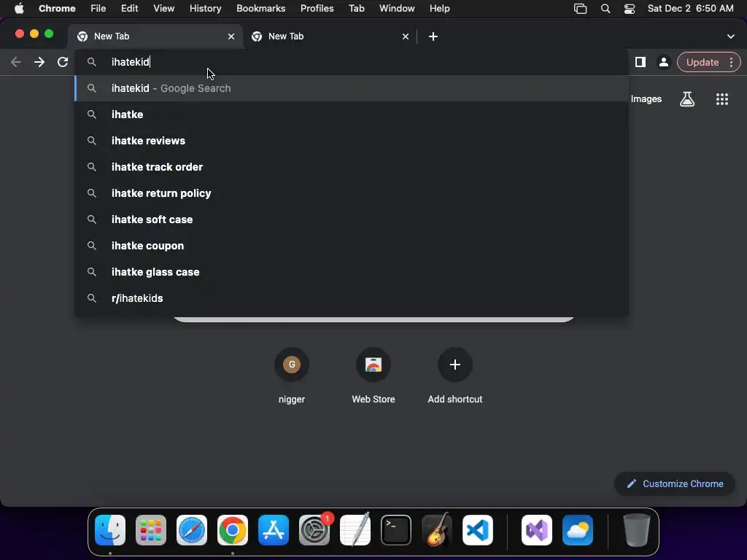Close the first New Tab
The width and height of the screenshot is (747, 560).
(231, 36)
